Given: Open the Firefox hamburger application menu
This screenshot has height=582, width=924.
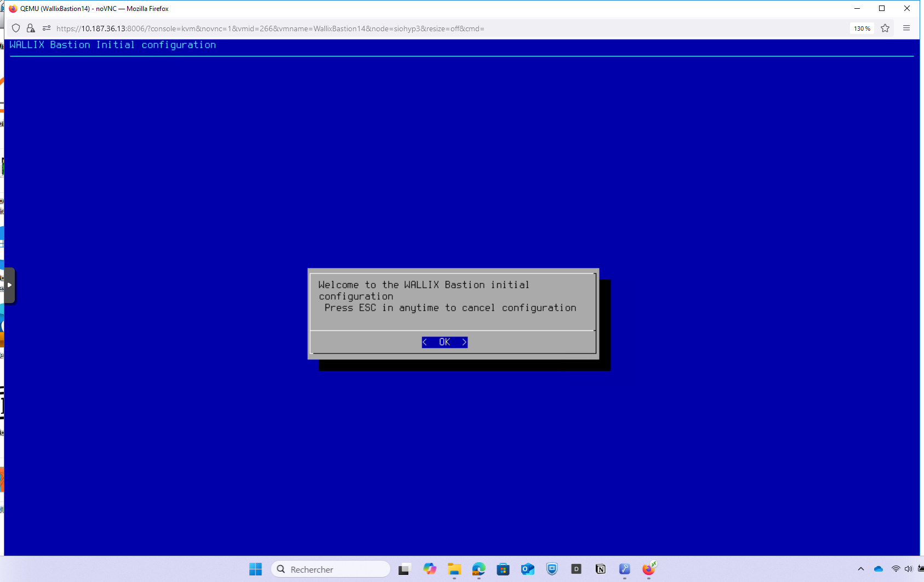Looking at the screenshot, I should [906, 28].
